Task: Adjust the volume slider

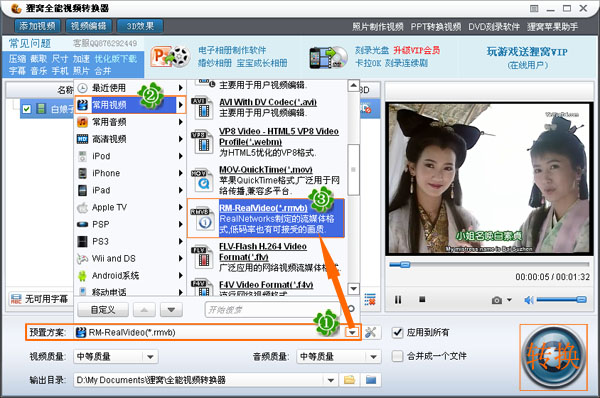Action: point(561,300)
